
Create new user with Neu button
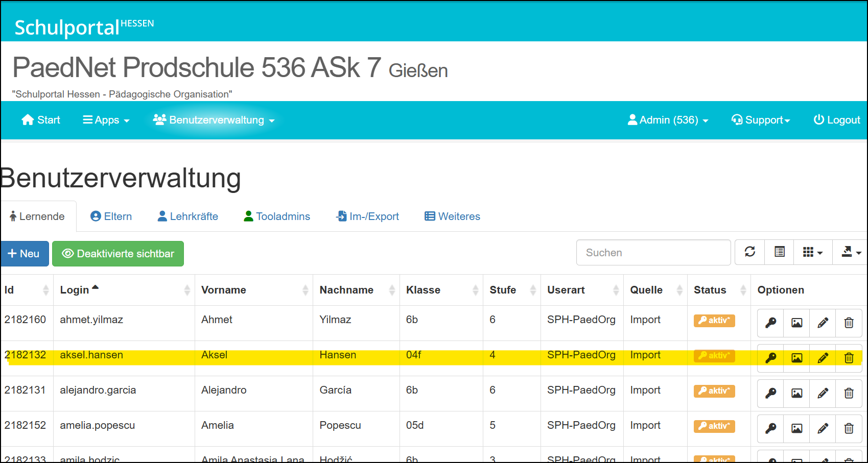click(x=25, y=254)
